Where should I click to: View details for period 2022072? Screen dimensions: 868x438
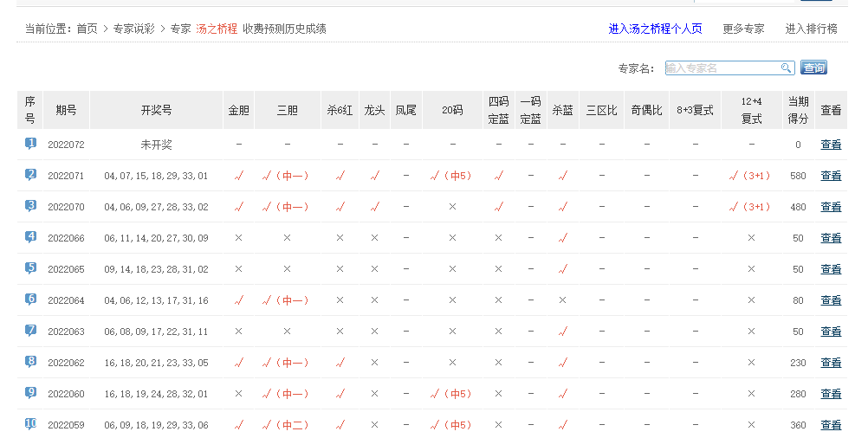tap(830, 145)
